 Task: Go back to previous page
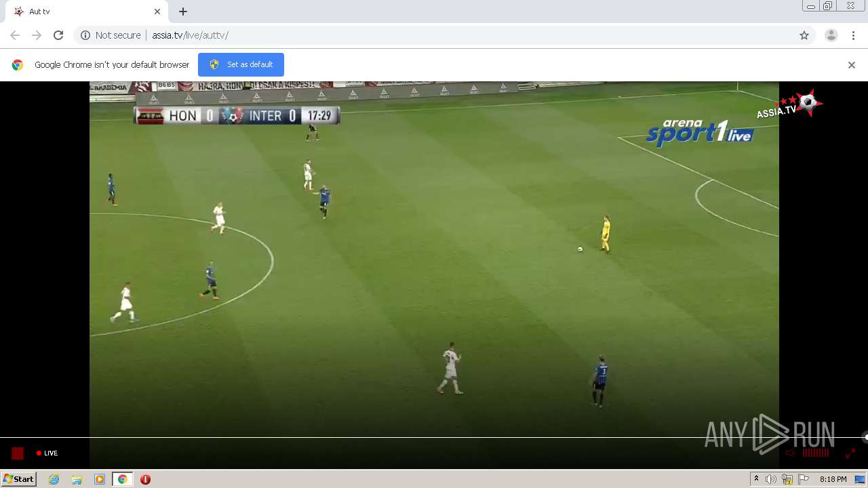[x=15, y=35]
